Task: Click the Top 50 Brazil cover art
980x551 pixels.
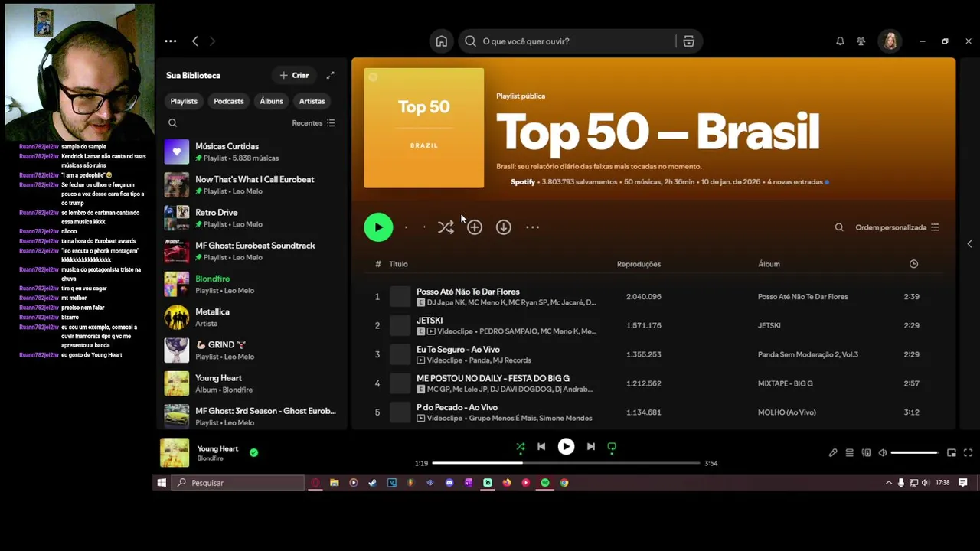Action: (423, 128)
